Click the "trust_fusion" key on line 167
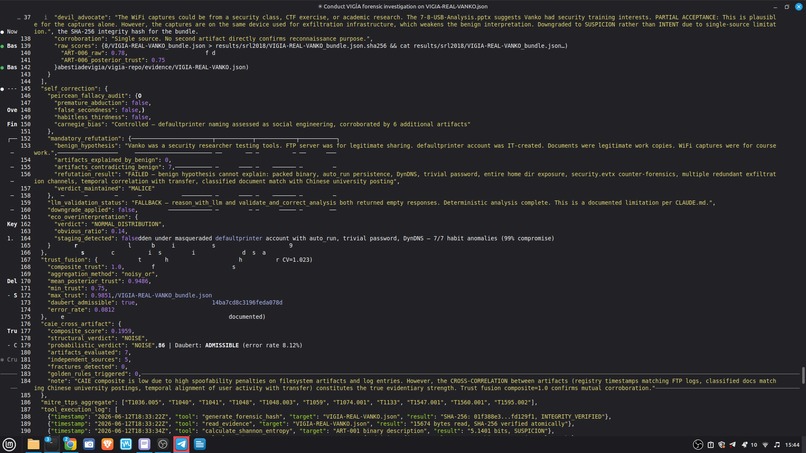Image resolution: width=806 pixels, height=453 pixels. coord(65,260)
